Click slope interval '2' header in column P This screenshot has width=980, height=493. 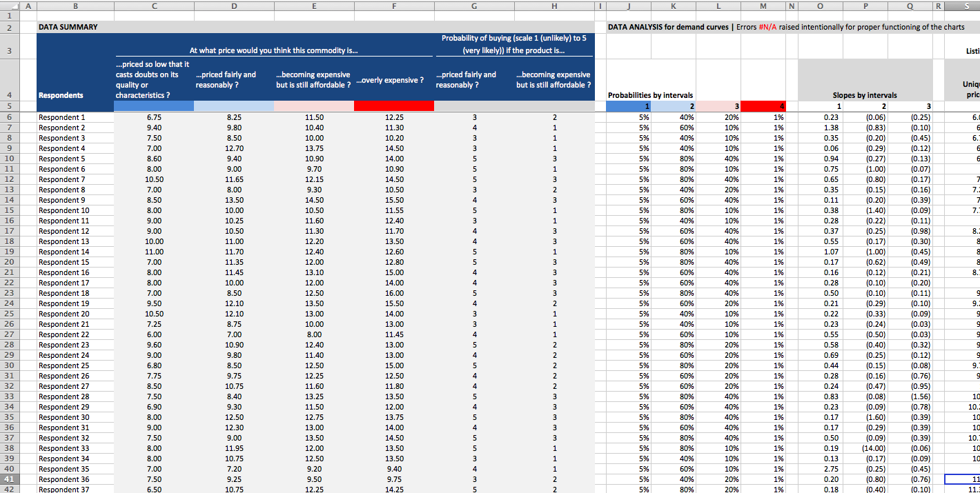[x=865, y=106]
